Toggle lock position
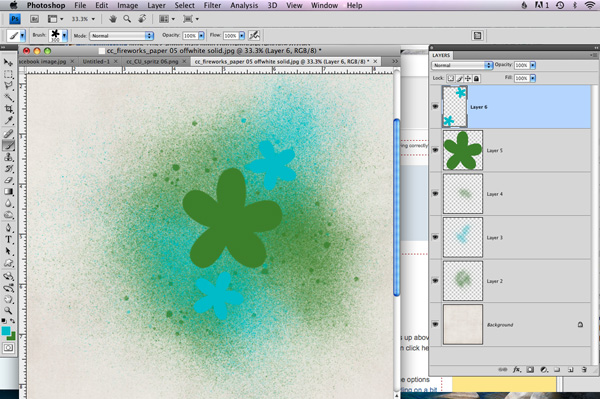The image size is (600, 399). point(468,78)
